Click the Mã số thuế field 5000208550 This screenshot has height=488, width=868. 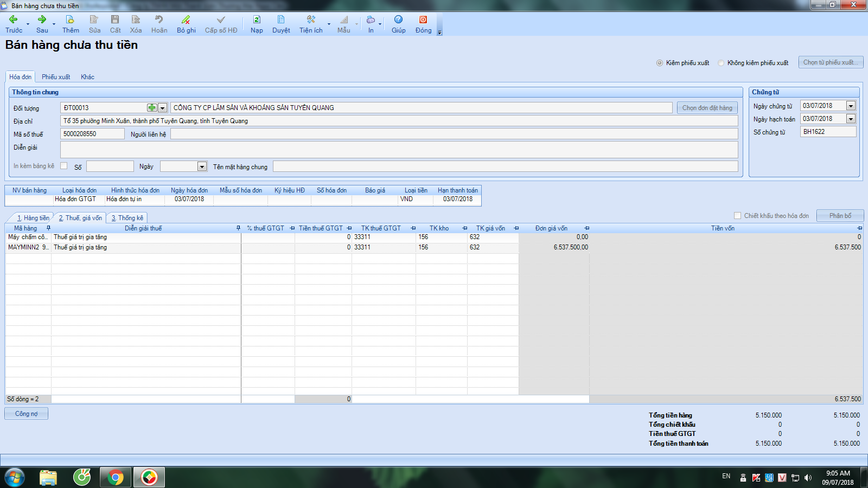92,134
